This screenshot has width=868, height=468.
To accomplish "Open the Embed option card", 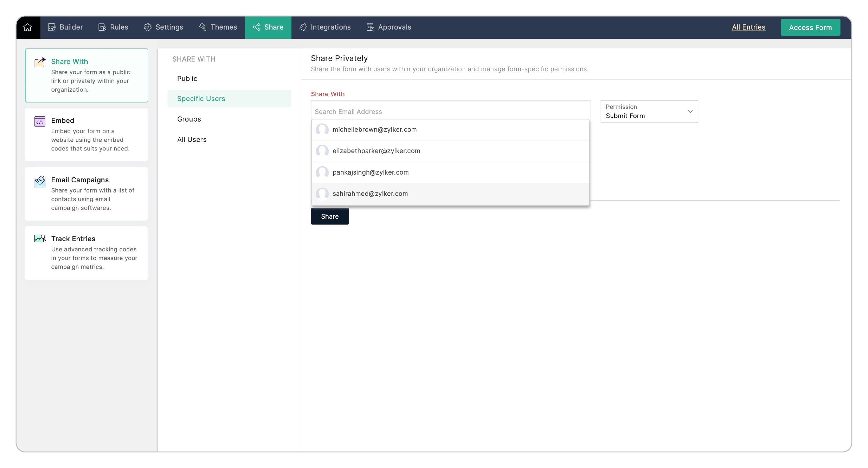I will click(x=86, y=134).
